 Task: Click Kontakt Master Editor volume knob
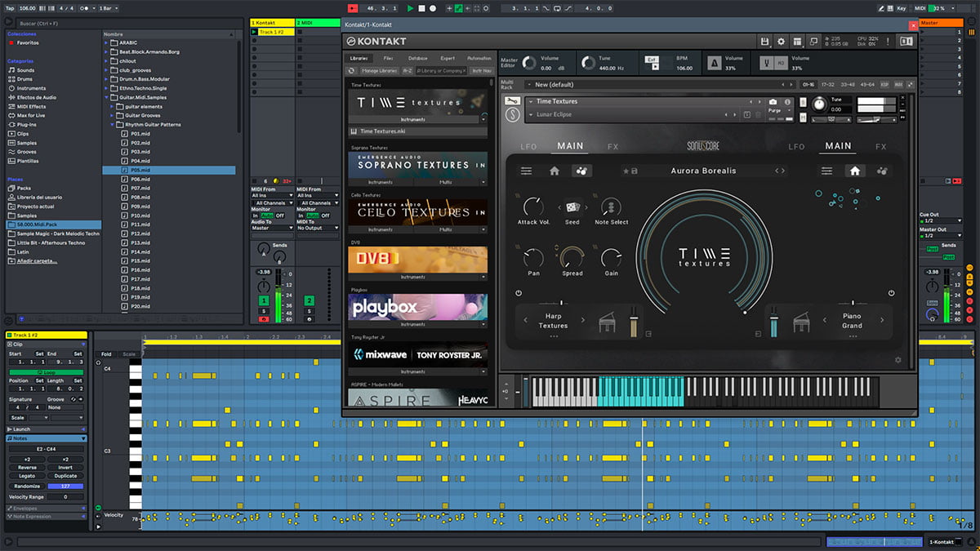point(529,63)
